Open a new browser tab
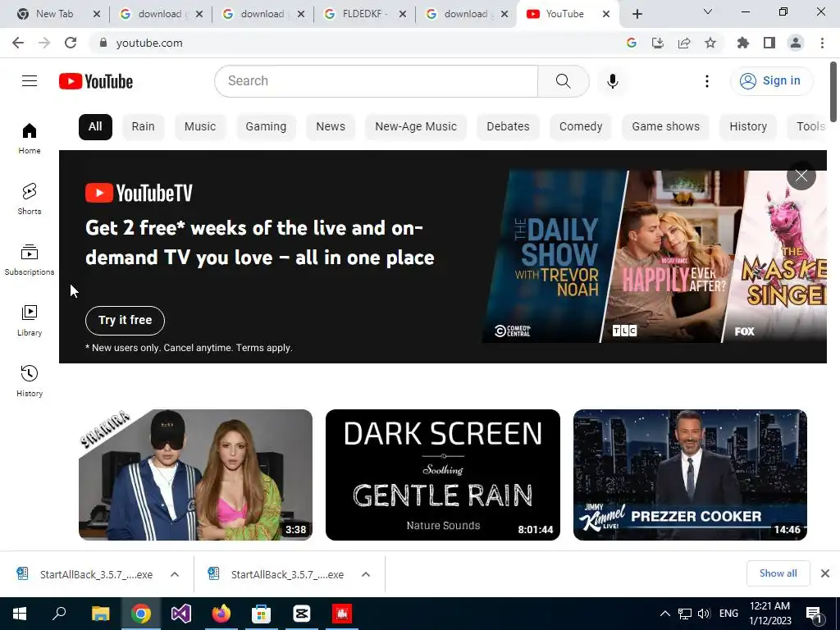 637,14
